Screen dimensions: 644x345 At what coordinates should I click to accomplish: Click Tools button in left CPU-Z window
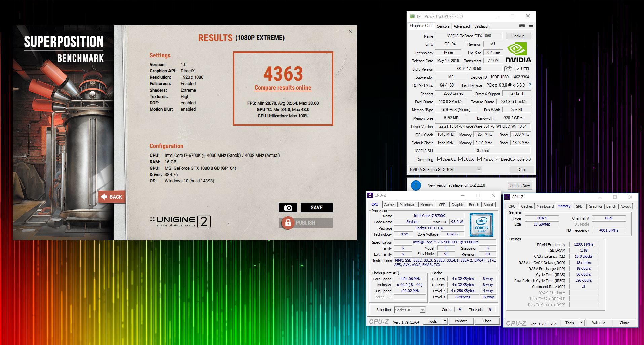pyautogui.click(x=432, y=321)
